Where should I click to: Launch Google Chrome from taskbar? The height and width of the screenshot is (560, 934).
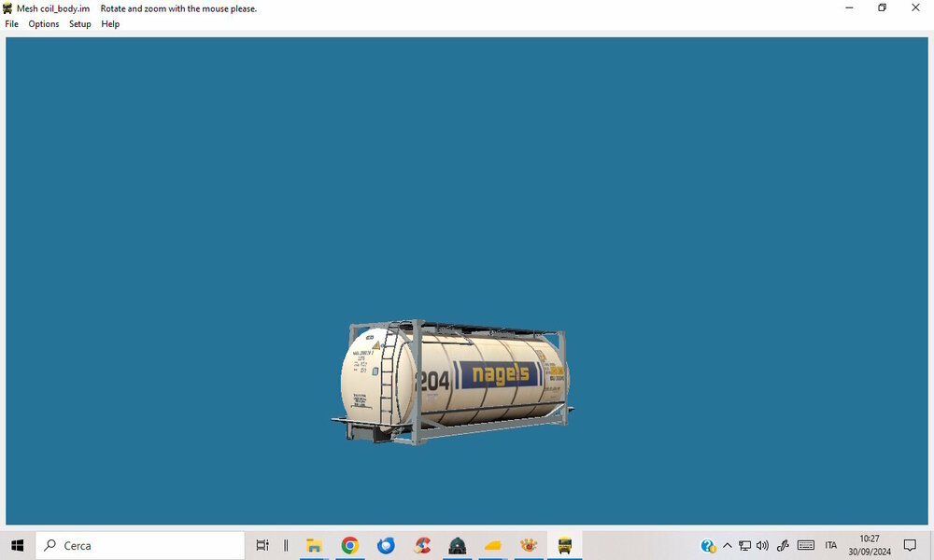[350, 545]
